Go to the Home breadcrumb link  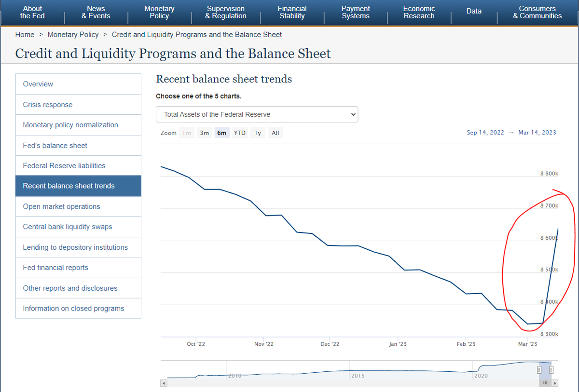click(x=25, y=35)
